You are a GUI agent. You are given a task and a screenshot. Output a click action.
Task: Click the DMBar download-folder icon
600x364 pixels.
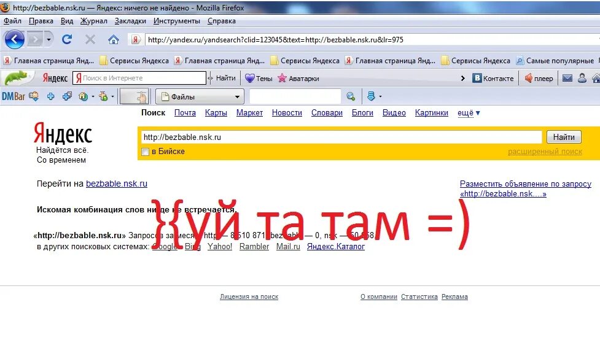(34, 96)
